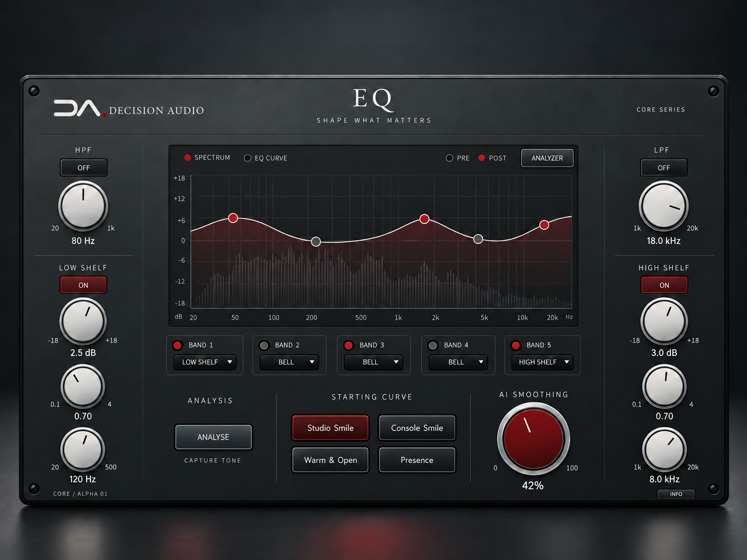The width and height of the screenshot is (747, 560).
Task: Choose the Warm & Open starting curve
Action: (331, 460)
